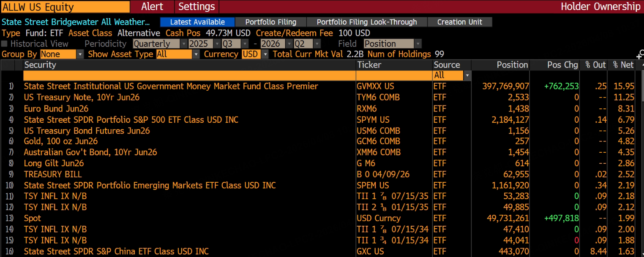Sort by the Source column header
644x257 pixels.
[x=447, y=65]
